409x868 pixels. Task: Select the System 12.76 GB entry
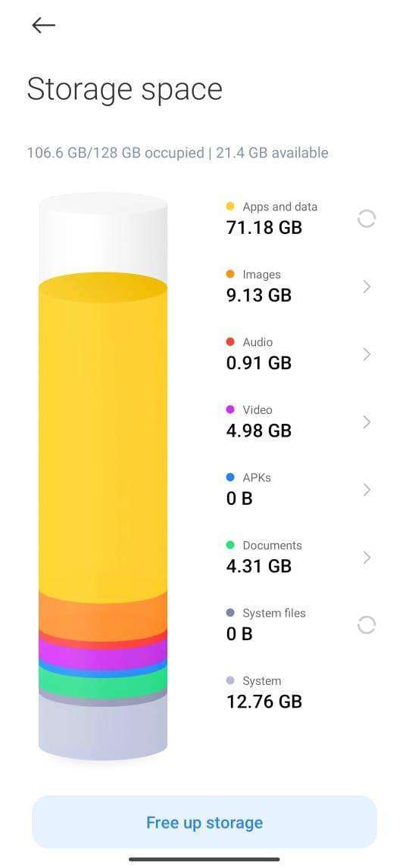264,692
